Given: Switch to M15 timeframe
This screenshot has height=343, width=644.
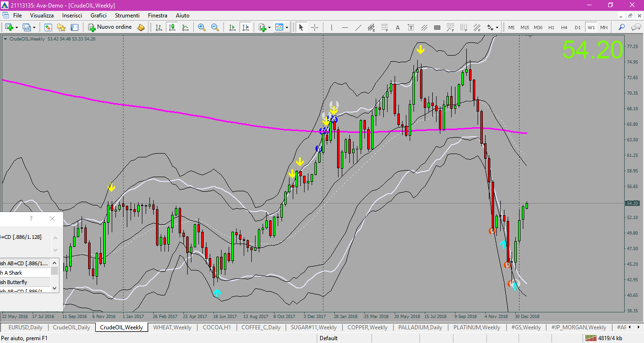Looking at the screenshot, I should [525, 27].
